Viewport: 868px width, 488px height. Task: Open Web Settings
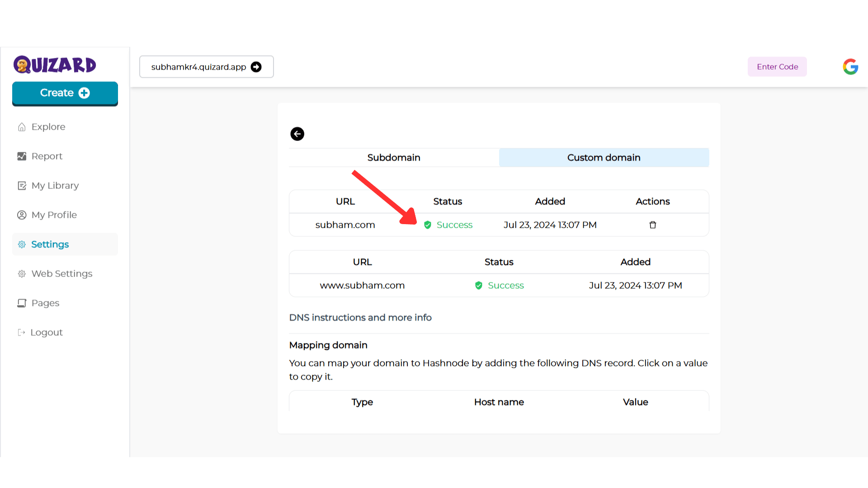[x=65, y=274]
